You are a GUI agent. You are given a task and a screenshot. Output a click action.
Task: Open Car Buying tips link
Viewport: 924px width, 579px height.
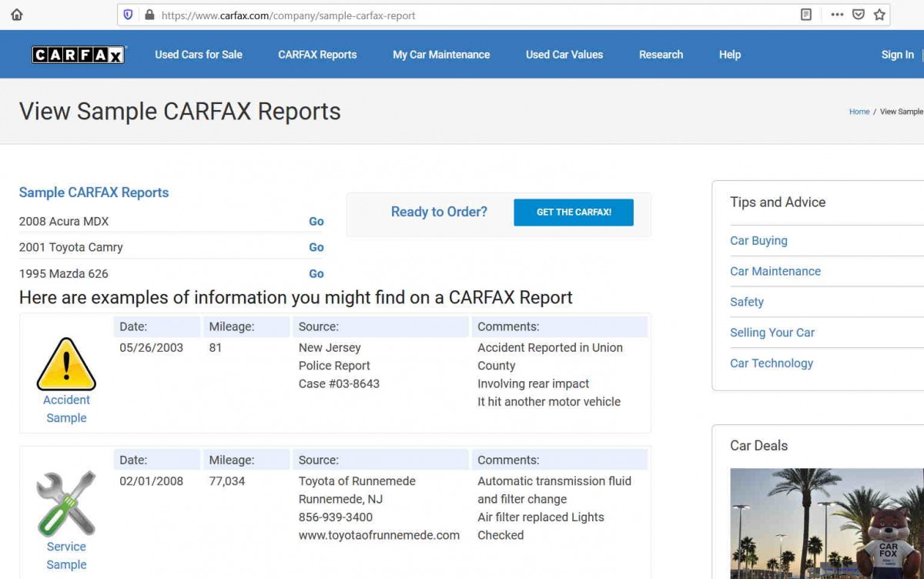tap(758, 240)
